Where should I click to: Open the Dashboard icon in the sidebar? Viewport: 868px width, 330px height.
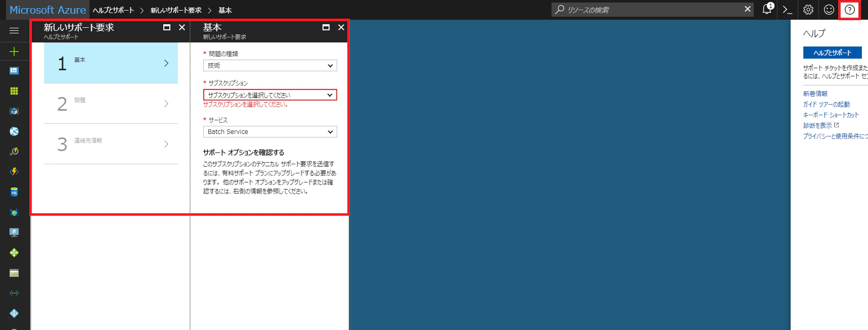tap(14, 71)
